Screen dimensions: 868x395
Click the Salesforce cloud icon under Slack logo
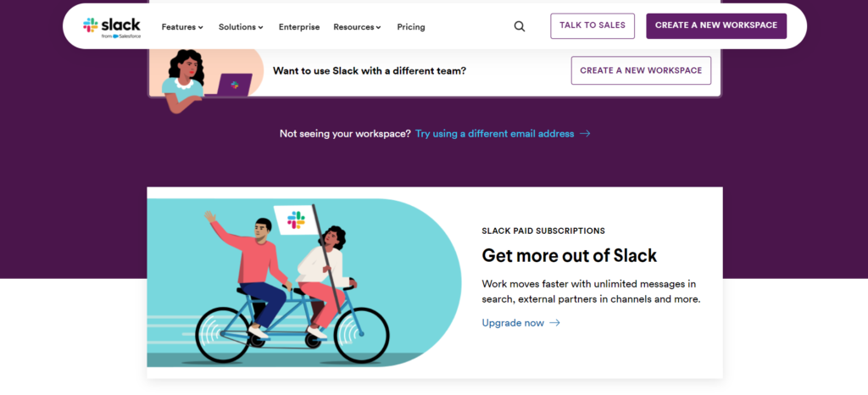click(115, 36)
